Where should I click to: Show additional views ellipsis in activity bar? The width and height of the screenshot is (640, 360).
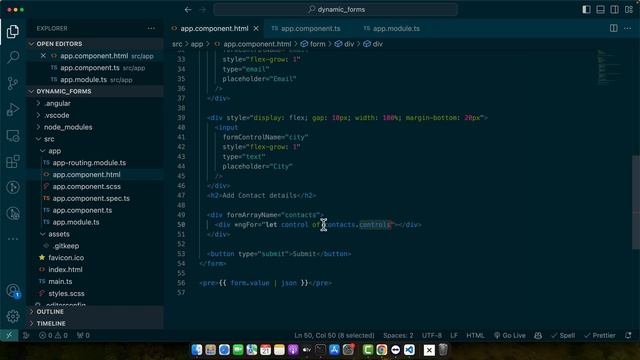(13, 239)
